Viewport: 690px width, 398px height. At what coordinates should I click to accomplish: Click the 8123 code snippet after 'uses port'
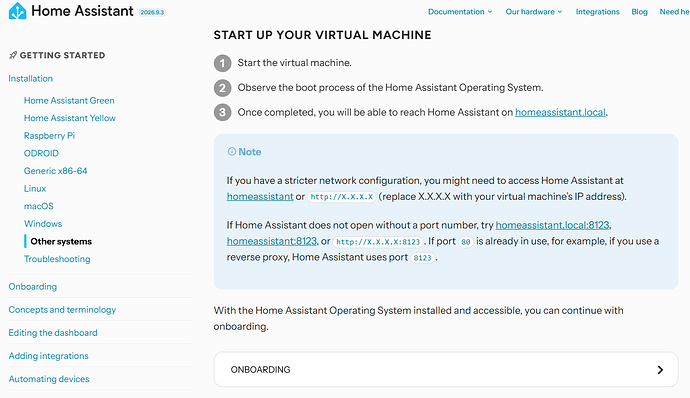(422, 258)
